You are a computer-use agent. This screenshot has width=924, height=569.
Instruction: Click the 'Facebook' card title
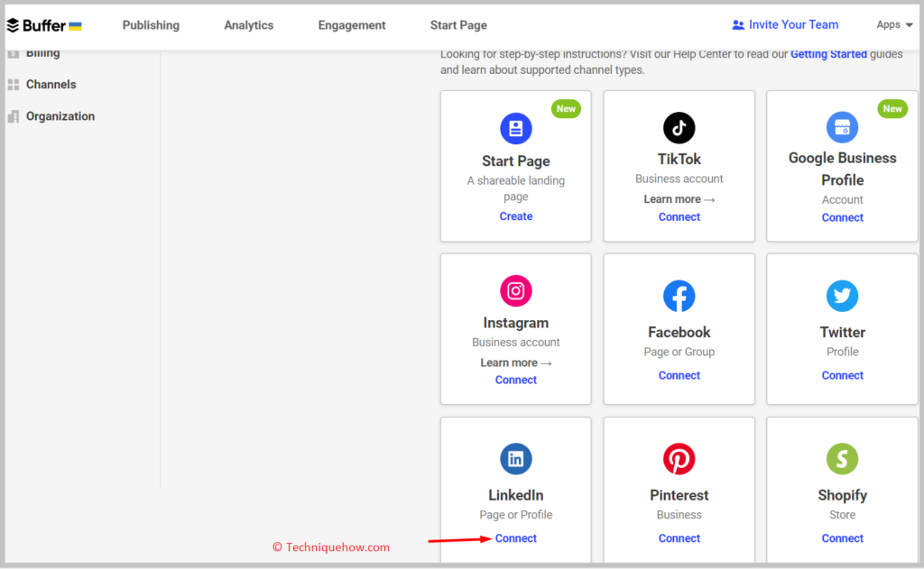click(x=679, y=332)
